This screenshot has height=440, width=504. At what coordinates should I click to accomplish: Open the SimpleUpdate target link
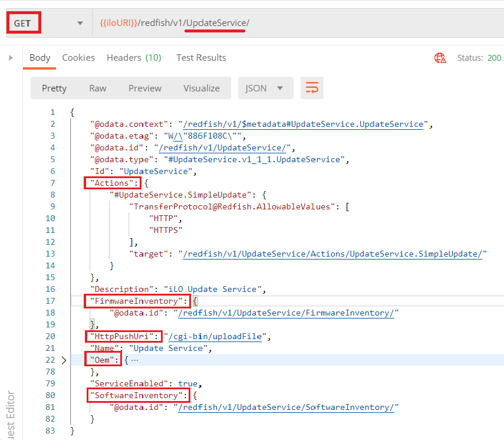coord(335,254)
